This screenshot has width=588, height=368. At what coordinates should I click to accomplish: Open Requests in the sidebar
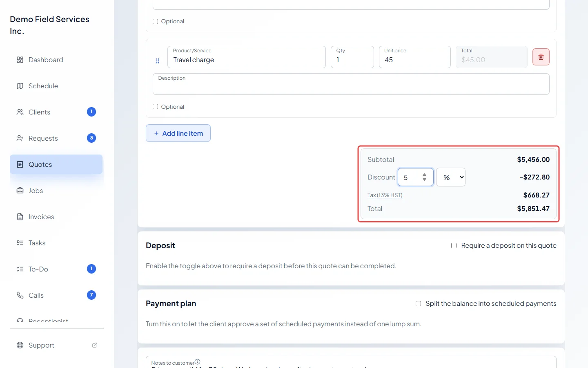tap(56, 138)
